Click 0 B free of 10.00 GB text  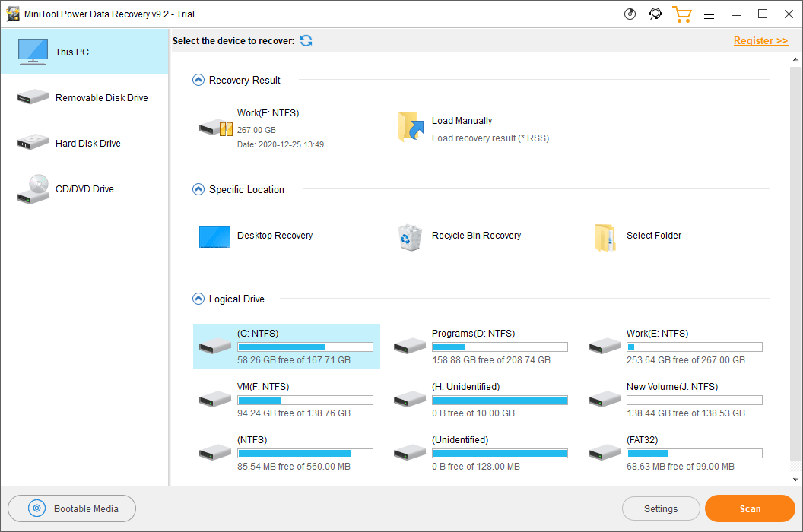pos(473,413)
